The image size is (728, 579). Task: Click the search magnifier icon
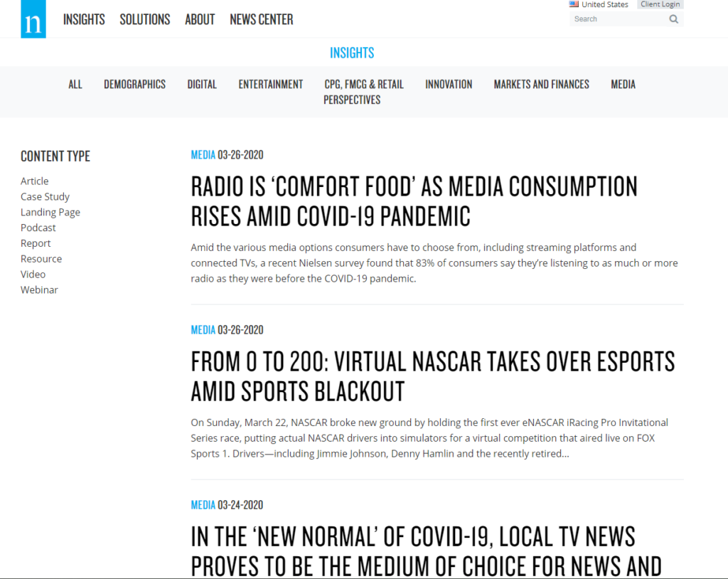(674, 19)
